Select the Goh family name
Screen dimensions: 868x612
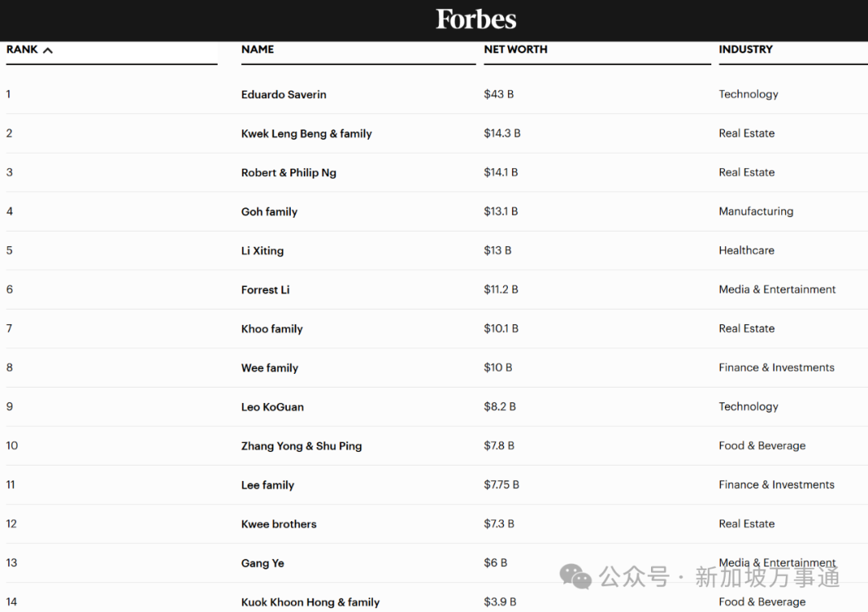click(269, 212)
